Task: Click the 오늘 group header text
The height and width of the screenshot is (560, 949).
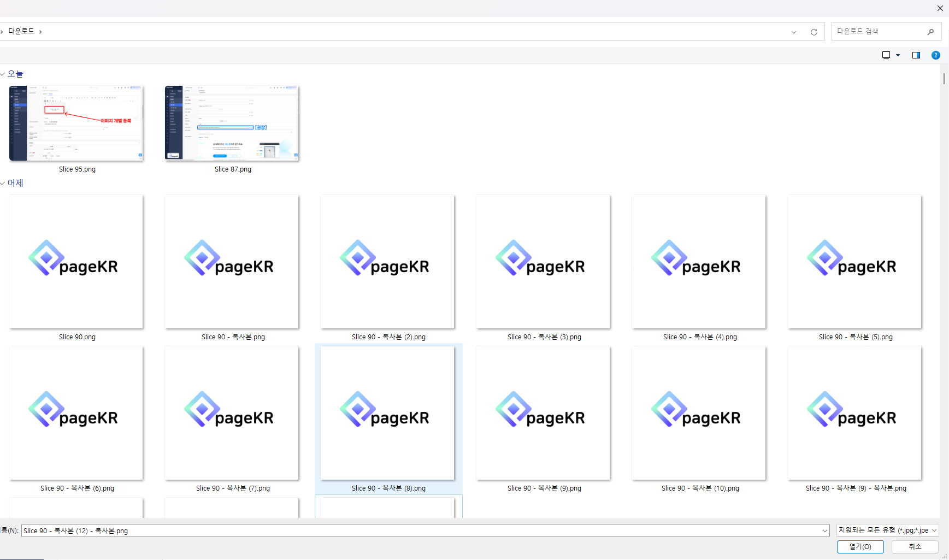Action: coord(15,74)
